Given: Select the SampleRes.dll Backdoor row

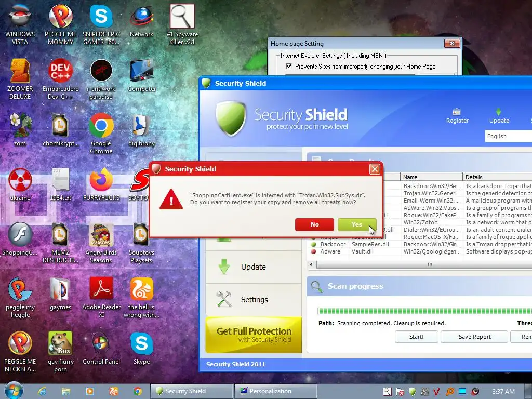Looking at the screenshot, I should (420, 244).
